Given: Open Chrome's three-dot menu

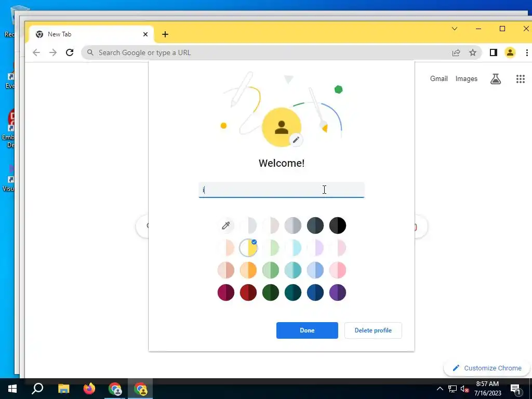Looking at the screenshot, I should (527, 52).
